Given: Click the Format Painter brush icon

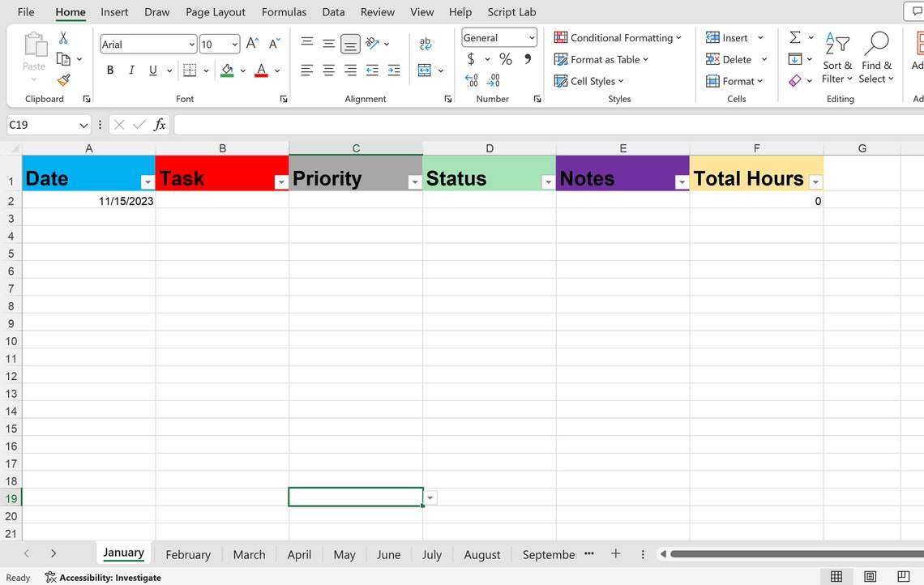Looking at the screenshot, I should coord(64,79).
